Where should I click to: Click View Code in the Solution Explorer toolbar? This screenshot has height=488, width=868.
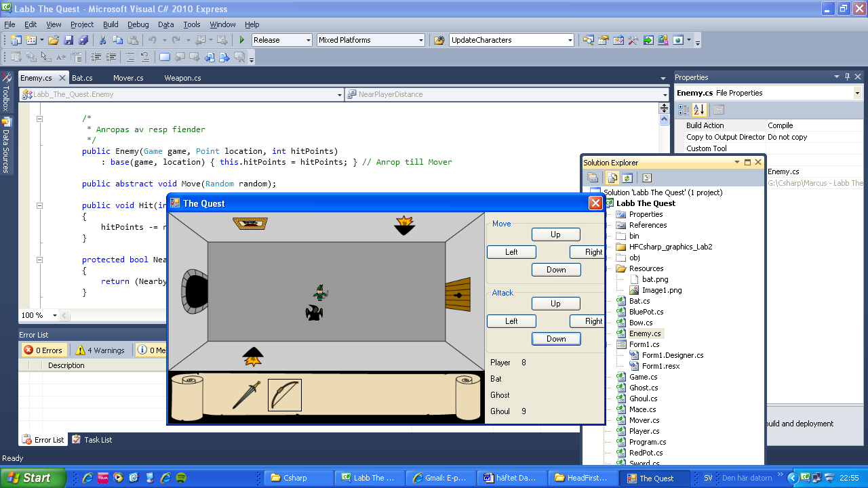(646, 178)
